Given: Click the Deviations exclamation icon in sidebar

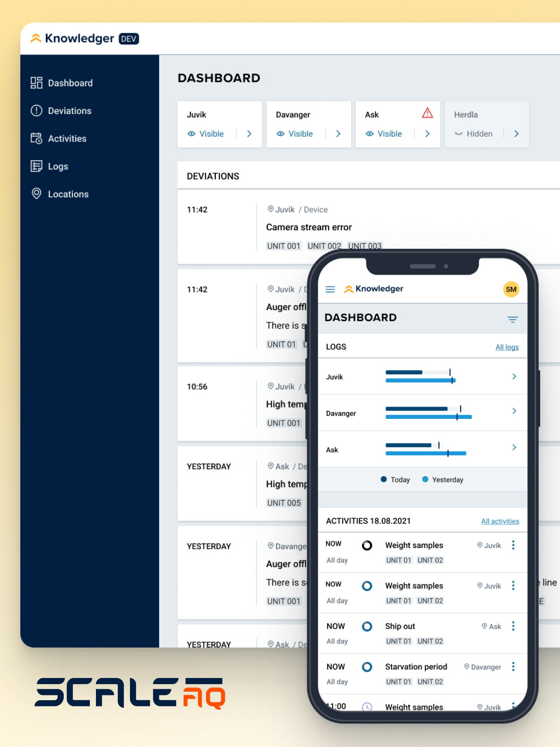Looking at the screenshot, I should click(36, 111).
